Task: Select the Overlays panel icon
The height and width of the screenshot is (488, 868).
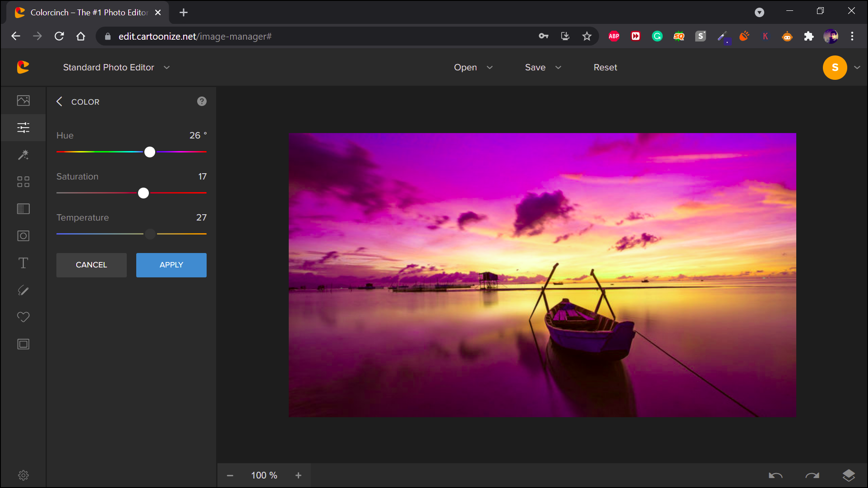Action: point(24,208)
